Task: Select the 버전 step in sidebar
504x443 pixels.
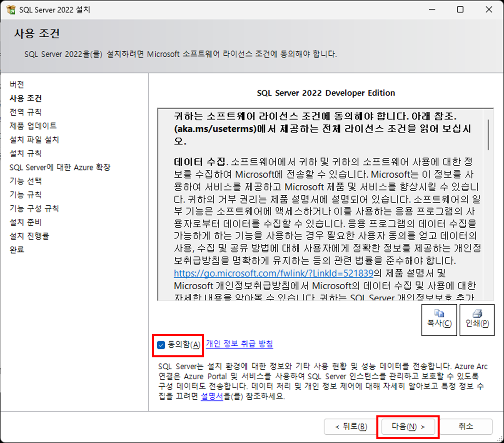Action: click(17, 84)
